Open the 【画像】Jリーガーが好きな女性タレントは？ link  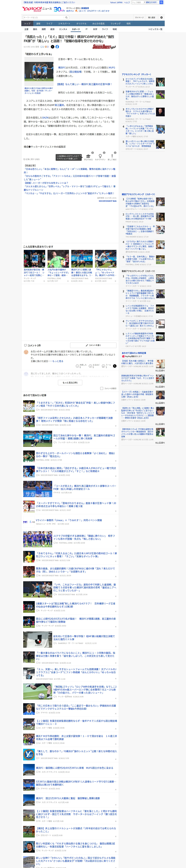pyautogui.click(x=46, y=183)
